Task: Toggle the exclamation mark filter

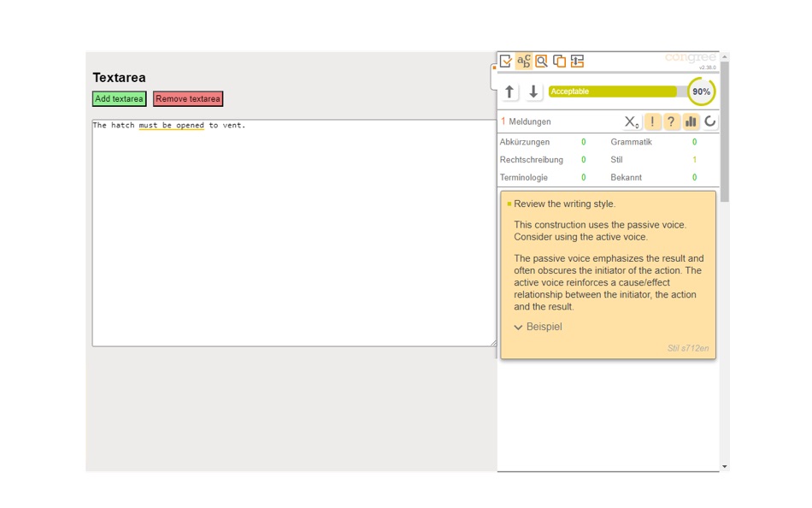Action: point(651,121)
